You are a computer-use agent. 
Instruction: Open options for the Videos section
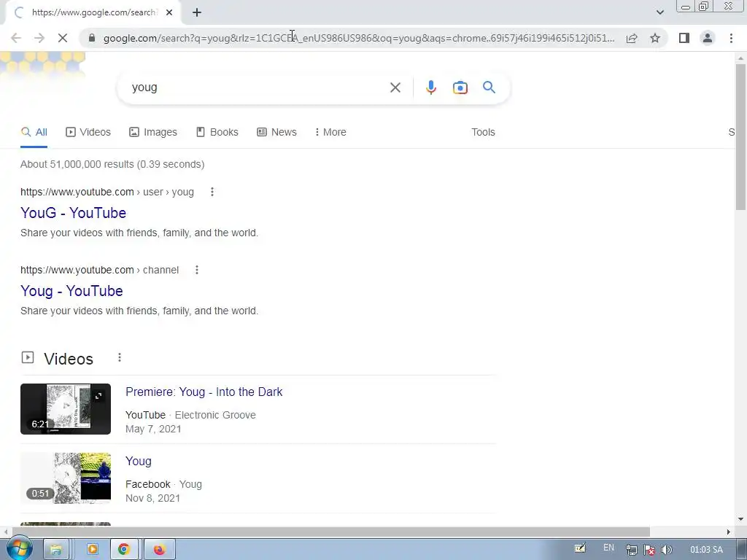coord(120,357)
